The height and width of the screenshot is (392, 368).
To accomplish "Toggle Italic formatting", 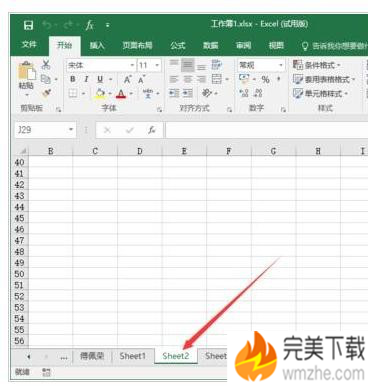I will click(86, 79).
